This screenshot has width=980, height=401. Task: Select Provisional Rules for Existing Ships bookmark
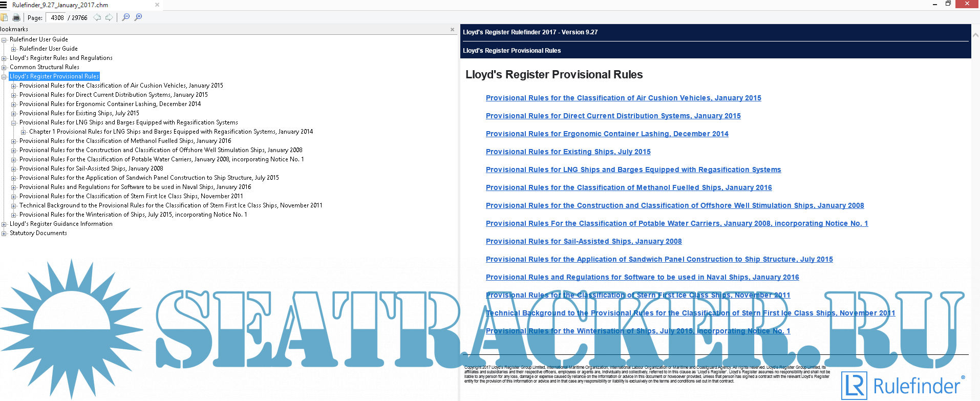click(79, 113)
